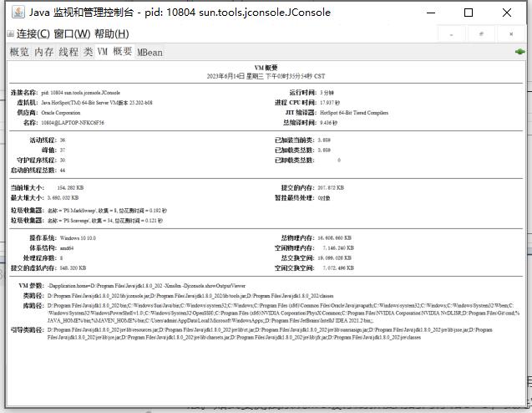
Task: Click the 已加载类总数 label
Action: pyautogui.click(x=295, y=150)
